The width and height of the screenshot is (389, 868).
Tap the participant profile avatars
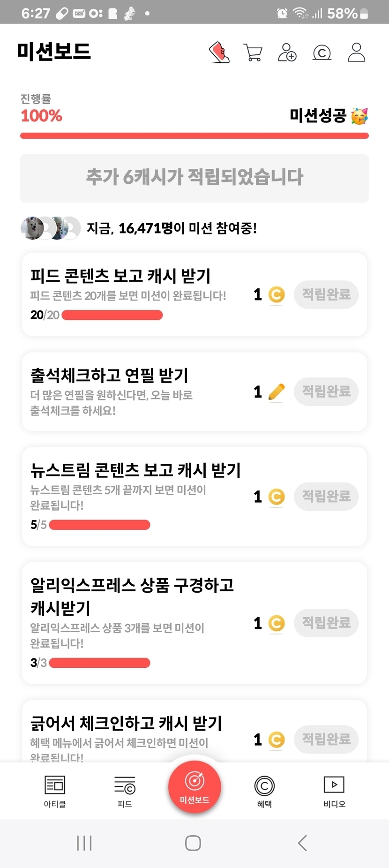coord(50,228)
